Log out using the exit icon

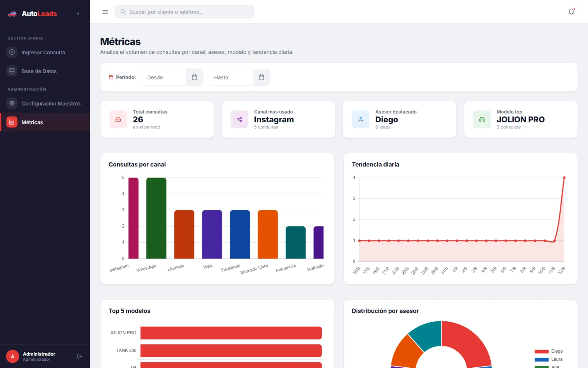pyautogui.click(x=80, y=356)
